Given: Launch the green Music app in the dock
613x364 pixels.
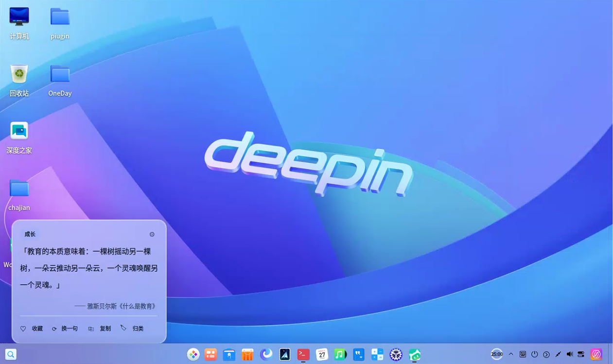Looking at the screenshot, I should point(340,354).
